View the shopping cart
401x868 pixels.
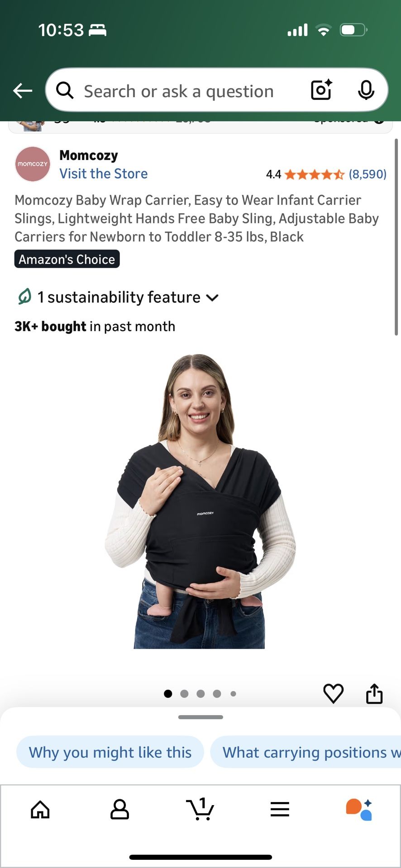[200, 809]
